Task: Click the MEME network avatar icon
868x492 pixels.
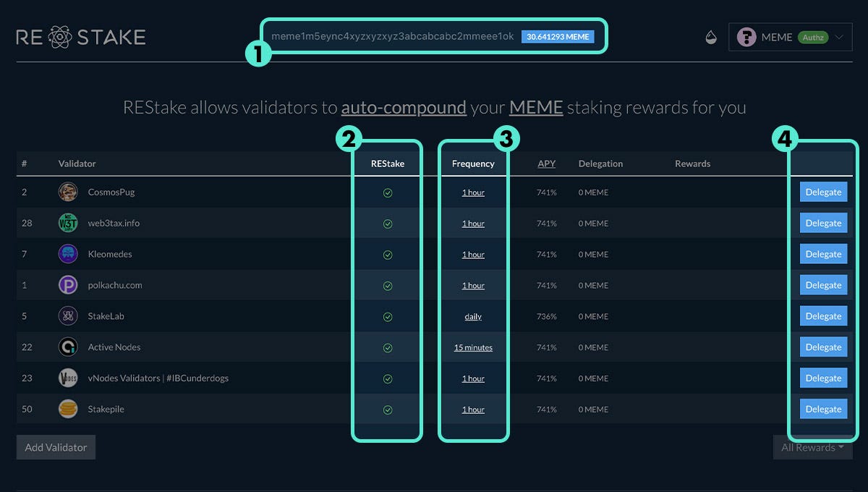Action: (746, 38)
